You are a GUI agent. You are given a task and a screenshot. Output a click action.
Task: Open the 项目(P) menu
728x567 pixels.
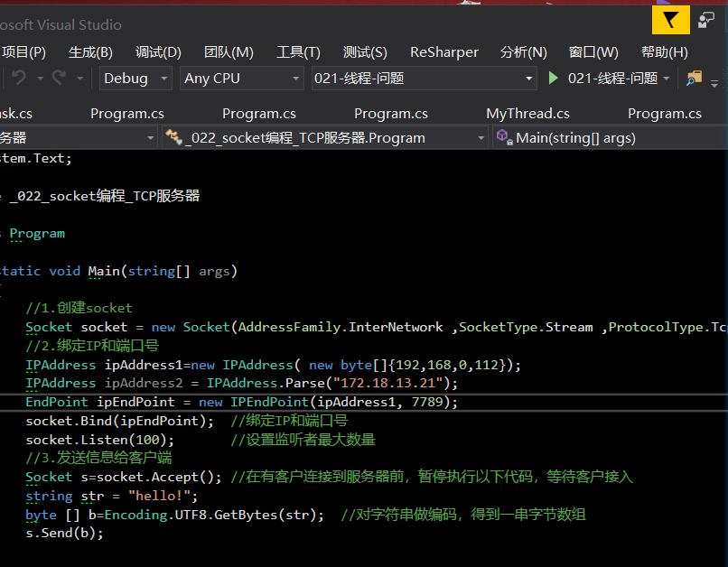coord(23,52)
